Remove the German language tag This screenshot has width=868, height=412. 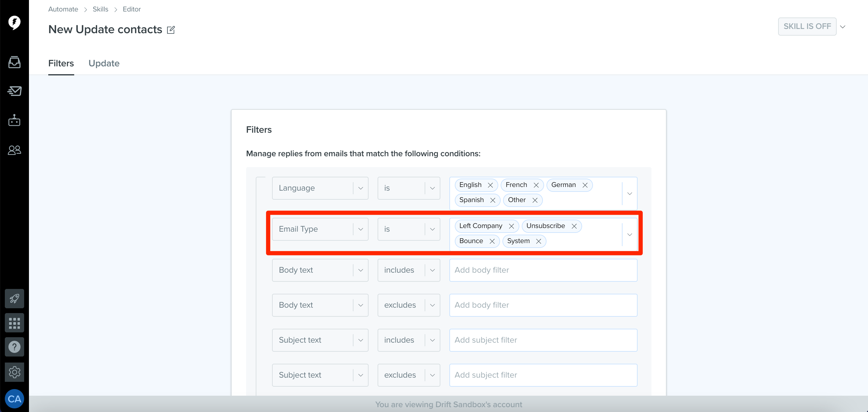click(585, 185)
